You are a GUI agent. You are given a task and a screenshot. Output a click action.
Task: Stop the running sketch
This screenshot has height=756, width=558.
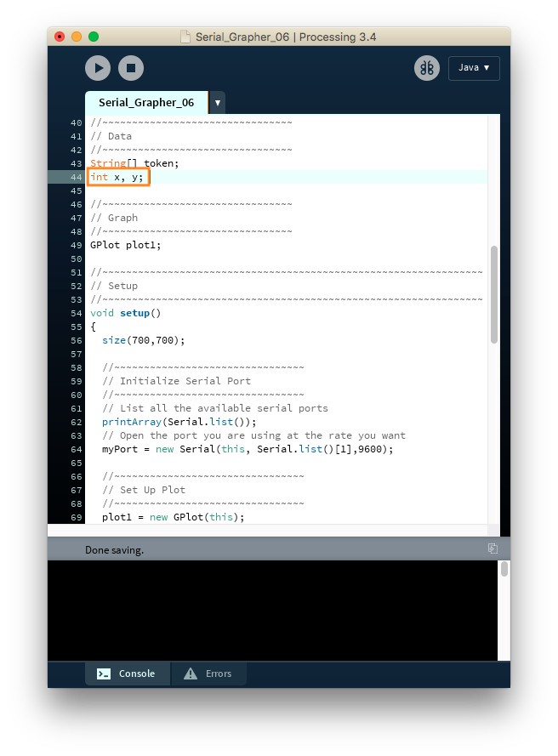pyautogui.click(x=131, y=68)
